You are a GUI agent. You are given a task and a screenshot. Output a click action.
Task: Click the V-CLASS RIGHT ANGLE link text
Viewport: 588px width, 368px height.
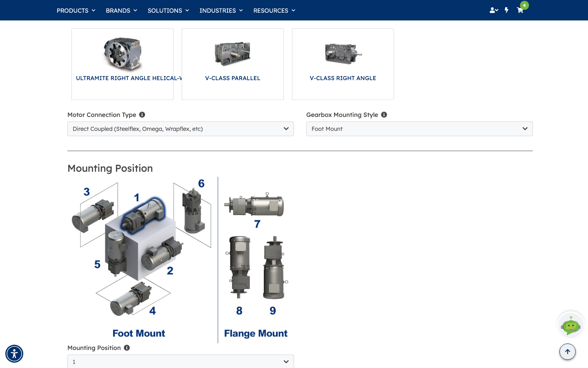coord(343,78)
